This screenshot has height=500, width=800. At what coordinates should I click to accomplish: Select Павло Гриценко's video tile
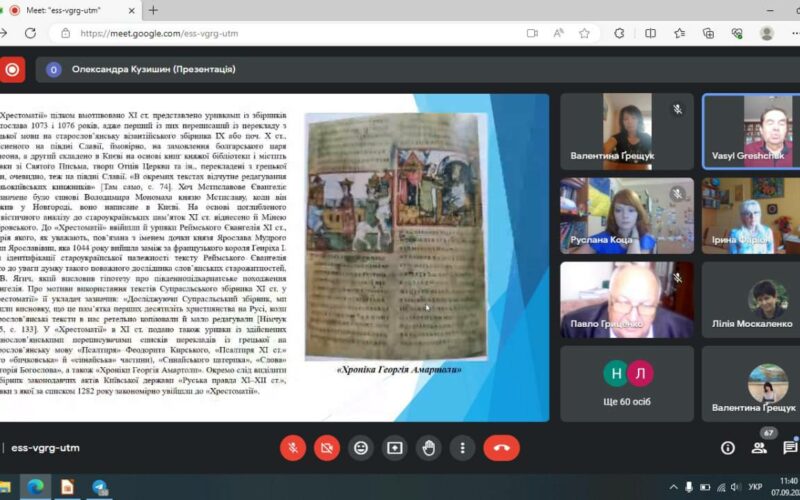coord(627,300)
